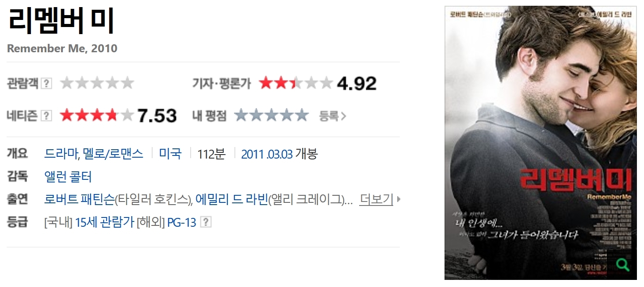The image size is (644, 287).
Task: Select the 미국 country link
Action: pos(170,154)
